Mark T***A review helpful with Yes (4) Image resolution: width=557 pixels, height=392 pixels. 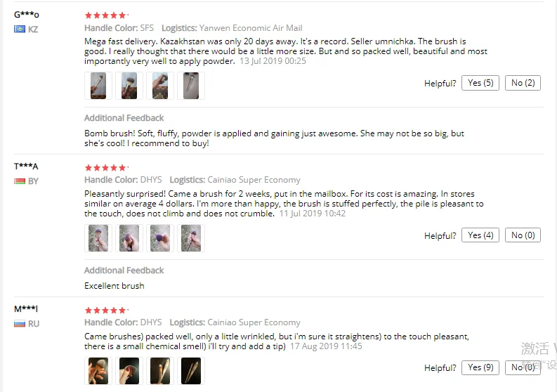tap(480, 235)
